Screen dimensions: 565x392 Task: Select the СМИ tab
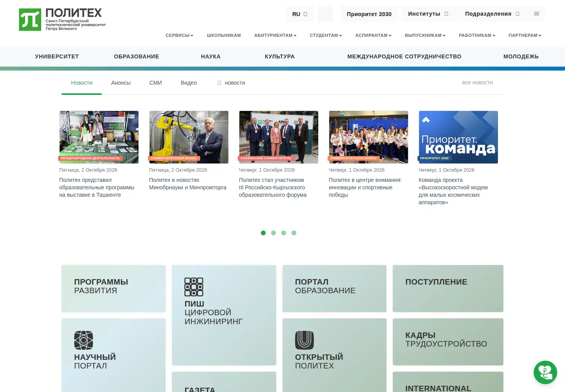click(x=156, y=83)
